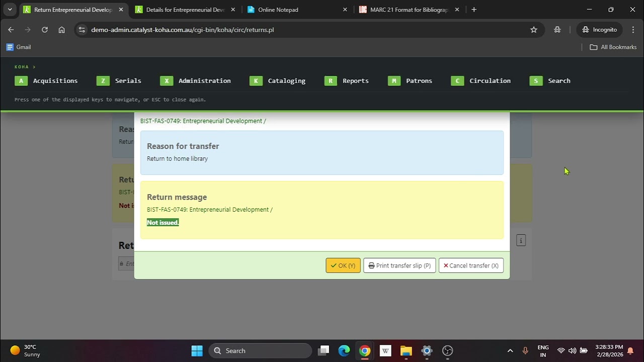This screenshot has height=362, width=644.
Task: Open the BIST-FAS-0749 title link in the dialog header
Action: tap(203, 121)
